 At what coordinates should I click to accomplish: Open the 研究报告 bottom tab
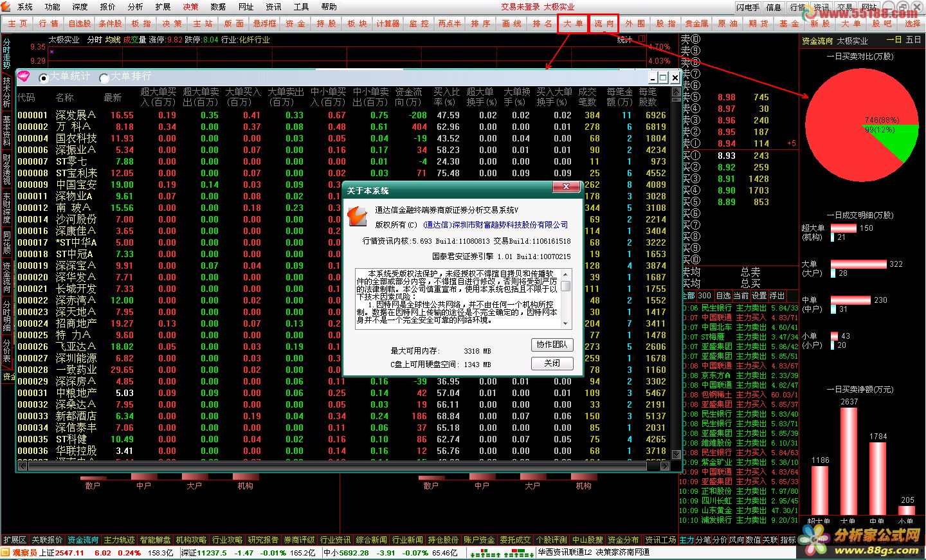tap(263, 540)
